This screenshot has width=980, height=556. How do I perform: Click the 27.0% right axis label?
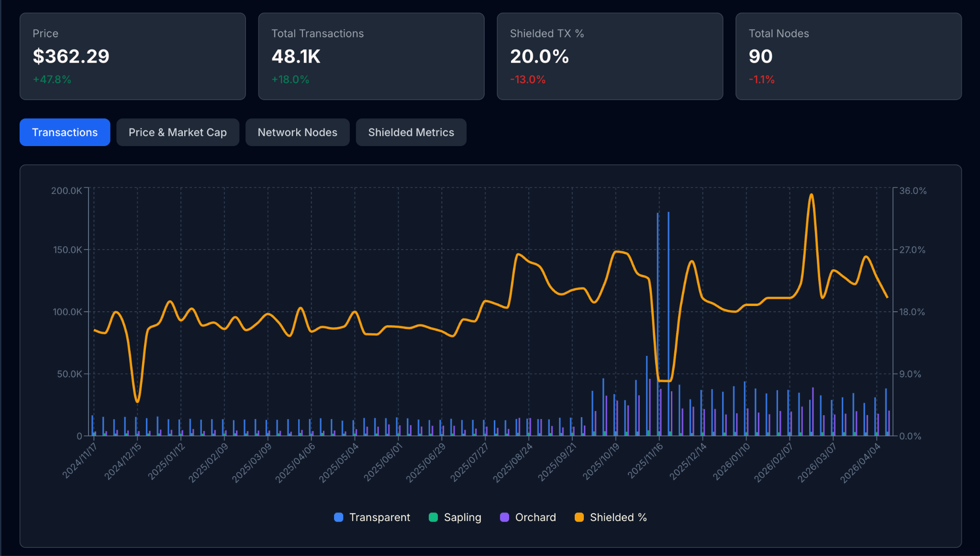click(x=913, y=250)
